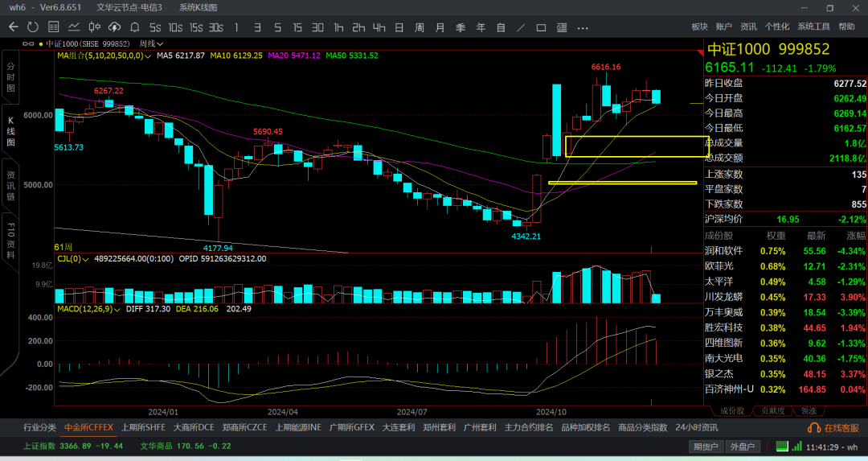Open the 在线客服 support link
The height and width of the screenshot is (461, 868).
[x=841, y=428]
